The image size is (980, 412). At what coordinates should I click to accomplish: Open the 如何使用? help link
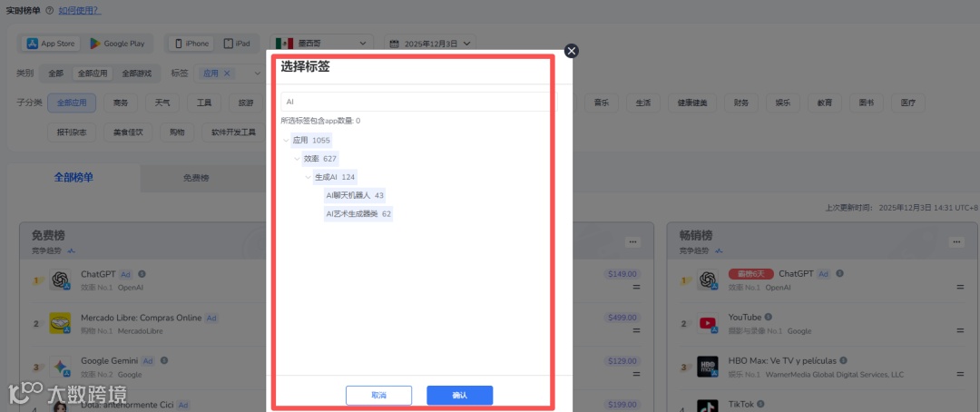click(x=79, y=11)
